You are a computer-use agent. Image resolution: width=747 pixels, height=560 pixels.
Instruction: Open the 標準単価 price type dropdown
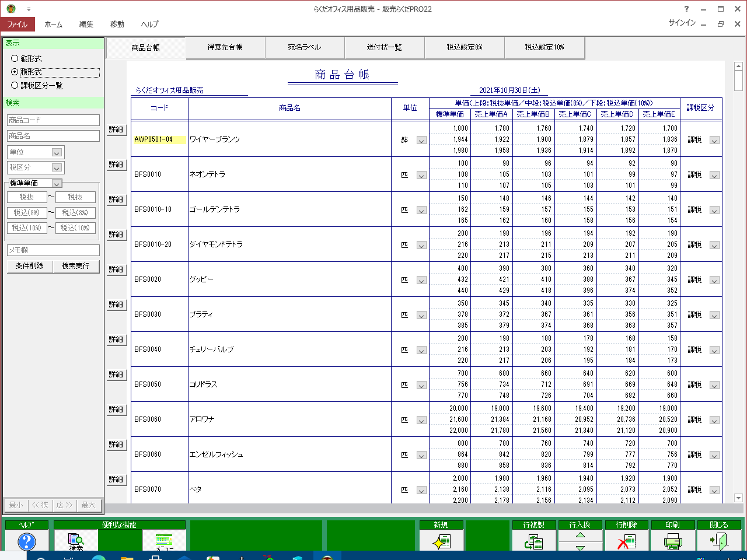(57, 183)
